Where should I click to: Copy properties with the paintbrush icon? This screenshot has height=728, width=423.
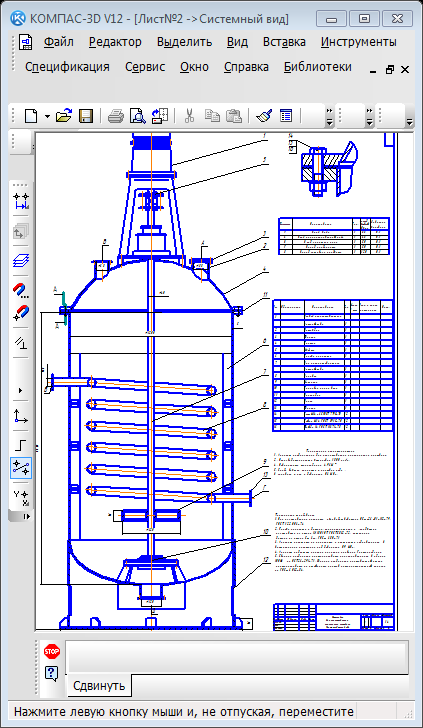point(264,116)
